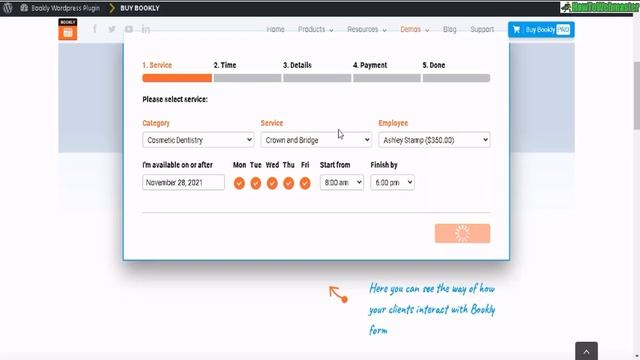Click the grey Time progress bar

click(247, 78)
